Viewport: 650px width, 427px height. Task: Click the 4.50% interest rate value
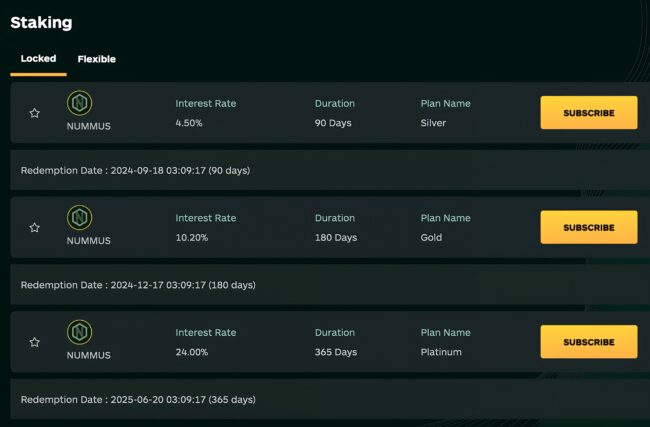click(x=189, y=123)
